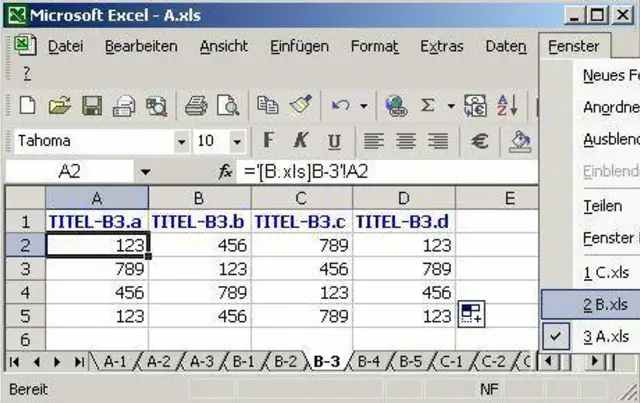Open AutoSum functions dropdown arrow
The width and height of the screenshot is (640, 403).
point(451,106)
